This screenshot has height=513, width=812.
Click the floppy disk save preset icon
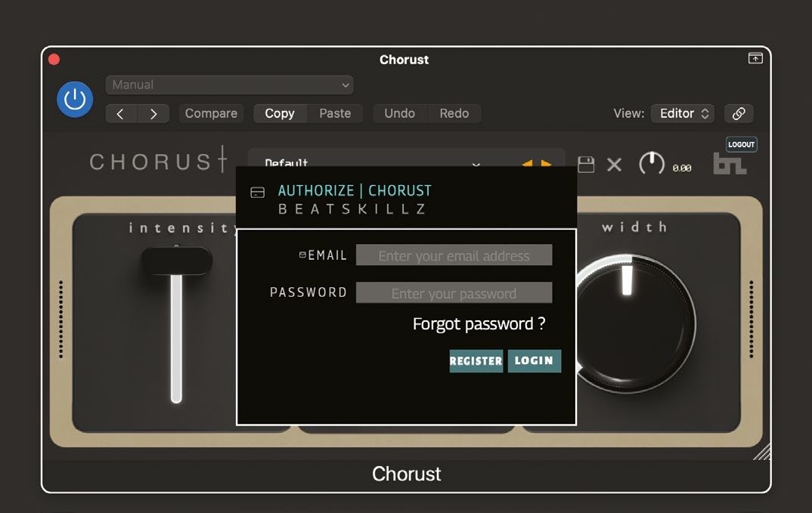point(586,165)
